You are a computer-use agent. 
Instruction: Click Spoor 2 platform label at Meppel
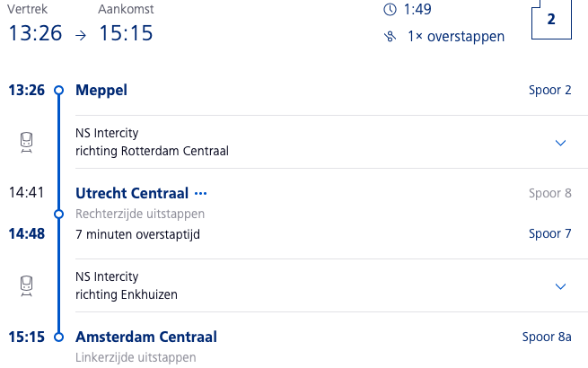[550, 91]
